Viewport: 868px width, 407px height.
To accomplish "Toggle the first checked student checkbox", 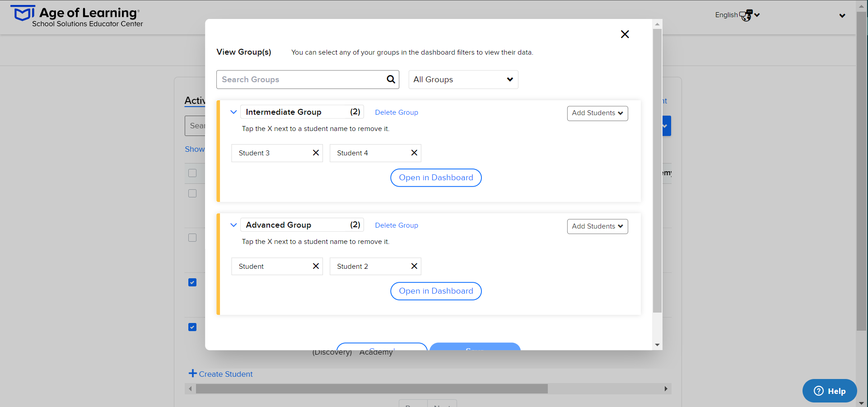I will [x=192, y=282].
